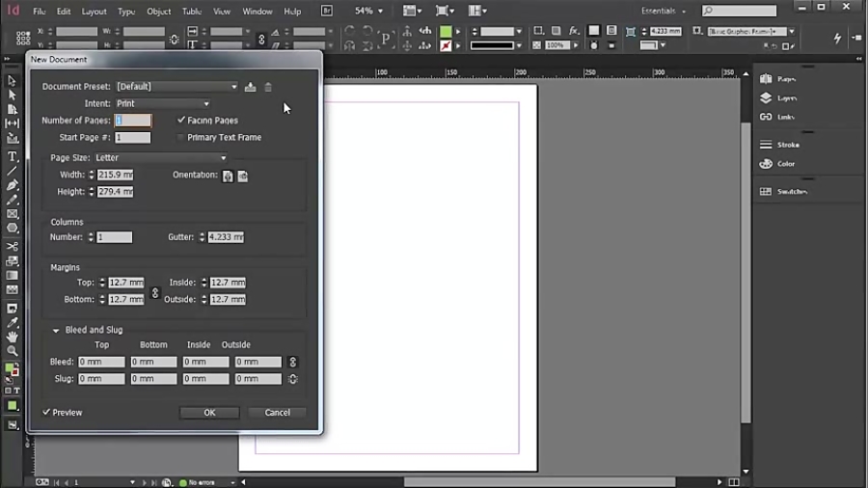Open the Page Size dropdown
Image resolution: width=868 pixels, height=488 pixels.
pos(160,158)
